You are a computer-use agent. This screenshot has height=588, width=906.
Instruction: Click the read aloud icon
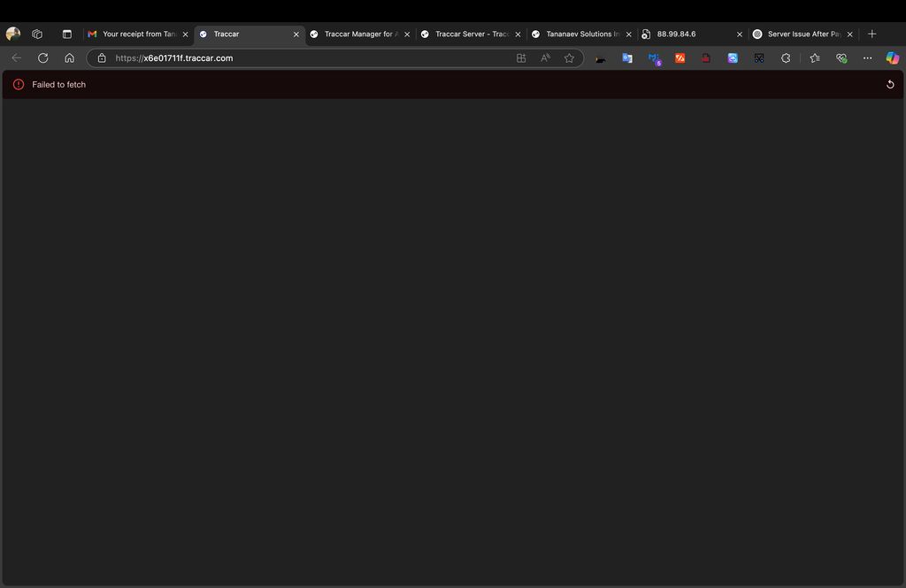coord(545,57)
